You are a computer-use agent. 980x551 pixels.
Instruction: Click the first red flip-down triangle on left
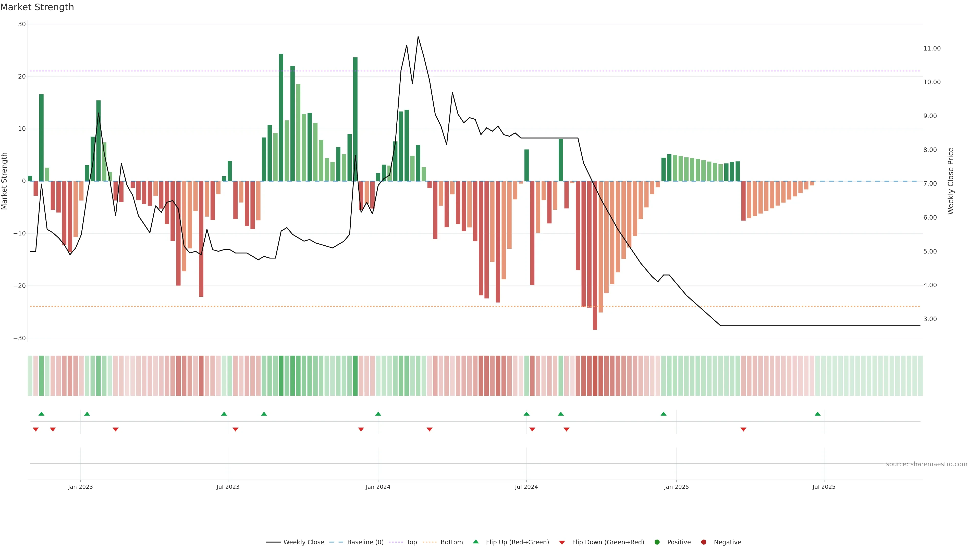coord(36,429)
